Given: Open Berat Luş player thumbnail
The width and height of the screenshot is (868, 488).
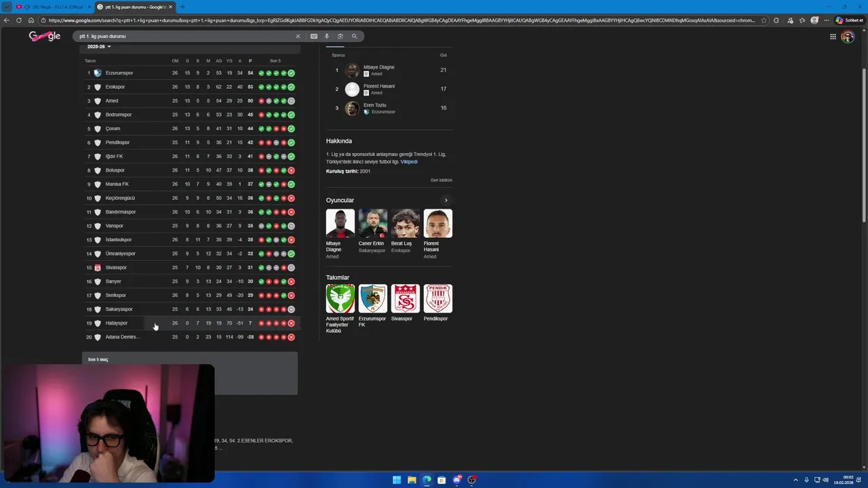Looking at the screenshot, I should (406, 224).
